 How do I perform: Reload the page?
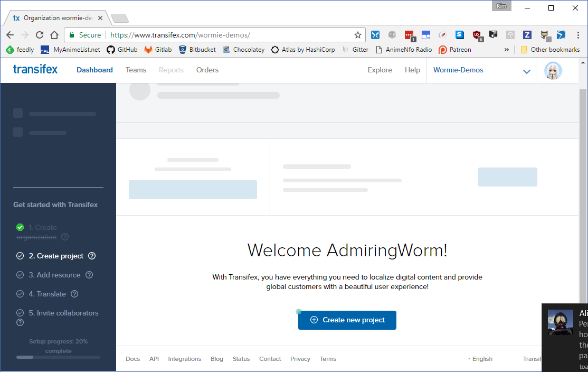point(40,35)
